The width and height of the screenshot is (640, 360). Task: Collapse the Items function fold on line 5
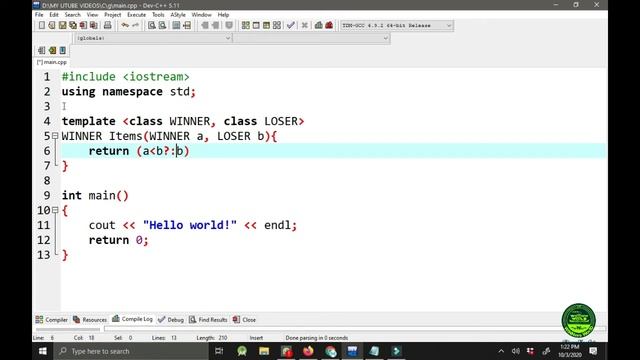click(x=55, y=136)
